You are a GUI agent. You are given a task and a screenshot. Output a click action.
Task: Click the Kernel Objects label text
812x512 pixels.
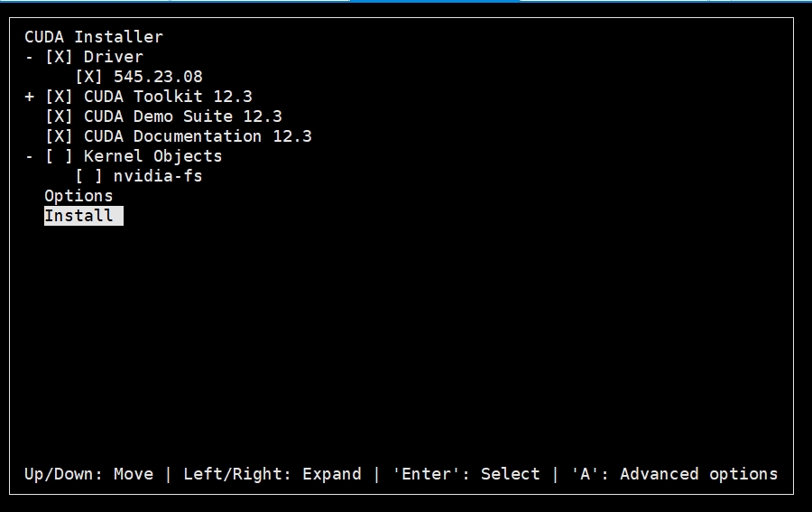tap(152, 156)
